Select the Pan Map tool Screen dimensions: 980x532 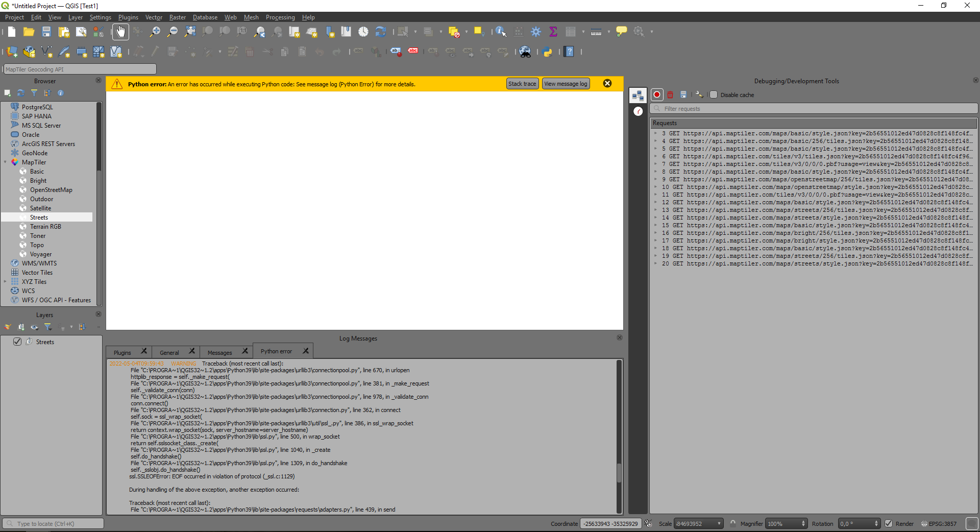tap(120, 31)
